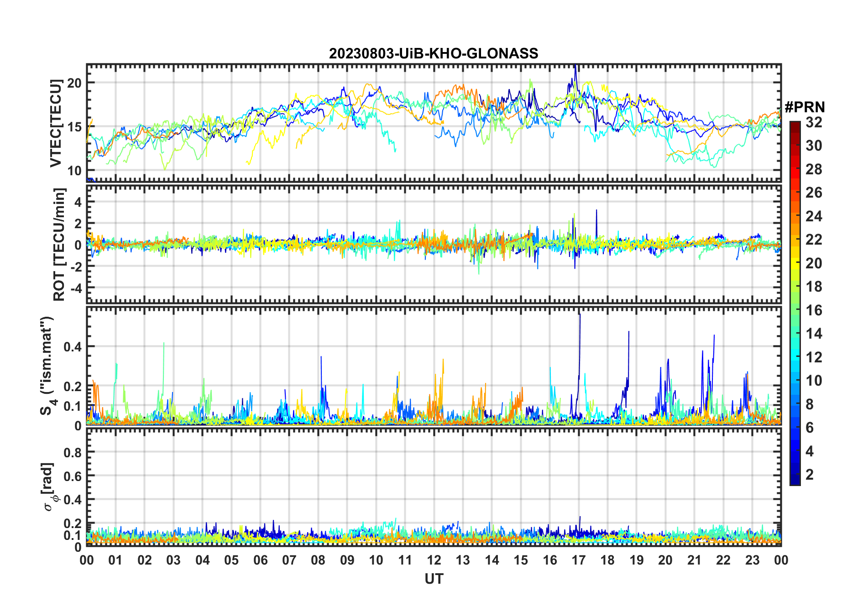The height and width of the screenshot is (607, 868).
Task: Select PRN colorbar tick label "32"
Action: point(814,122)
